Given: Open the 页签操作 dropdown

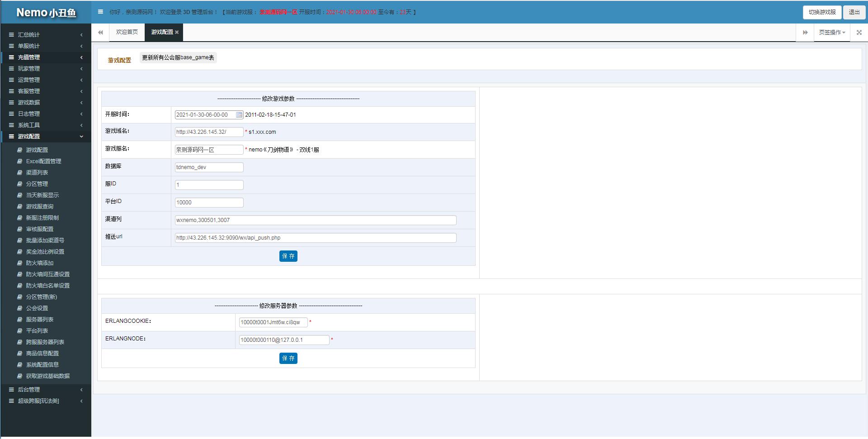Looking at the screenshot, I should [x=832, y=33].
